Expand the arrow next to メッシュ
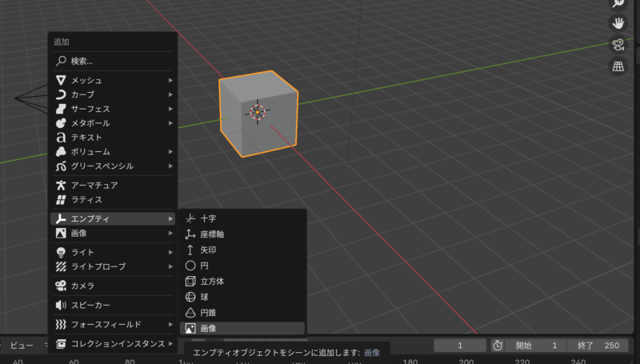 pos(170,80)
